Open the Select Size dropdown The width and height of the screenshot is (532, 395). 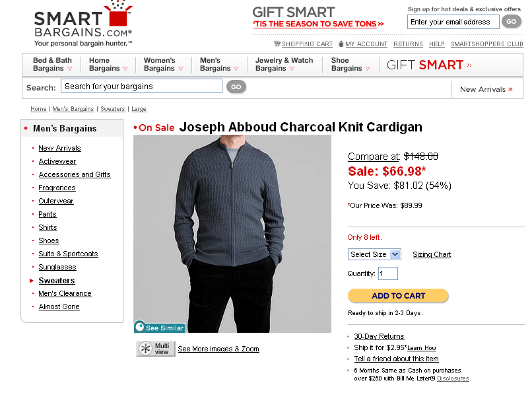[x=374, y=254]
